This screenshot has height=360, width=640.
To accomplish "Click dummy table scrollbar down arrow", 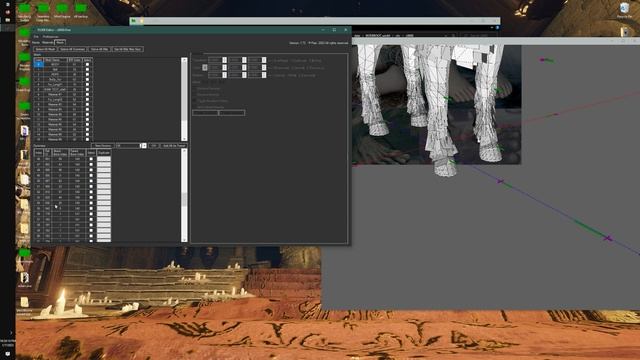I will 184,240.
